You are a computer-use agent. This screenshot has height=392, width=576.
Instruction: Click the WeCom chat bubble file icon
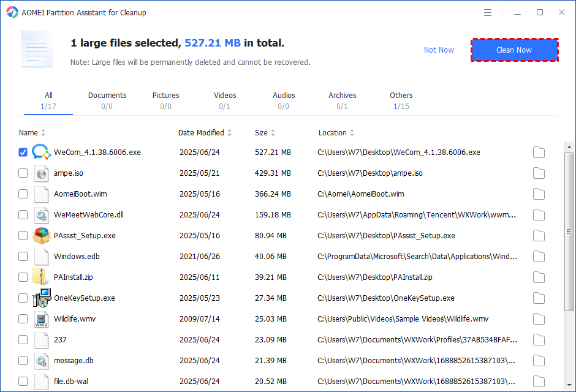[41, 152]
